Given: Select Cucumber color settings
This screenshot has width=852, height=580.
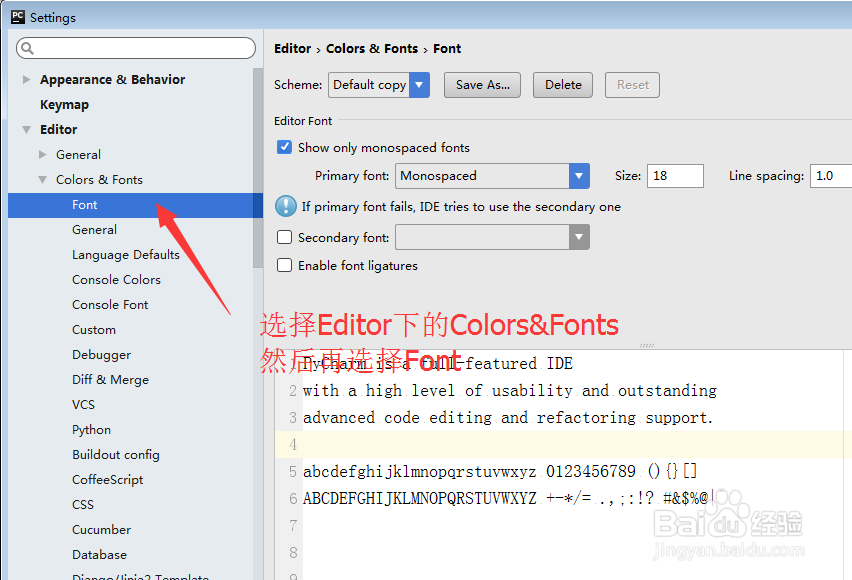Looking at the screenshot, I should (x=102, y=530).
